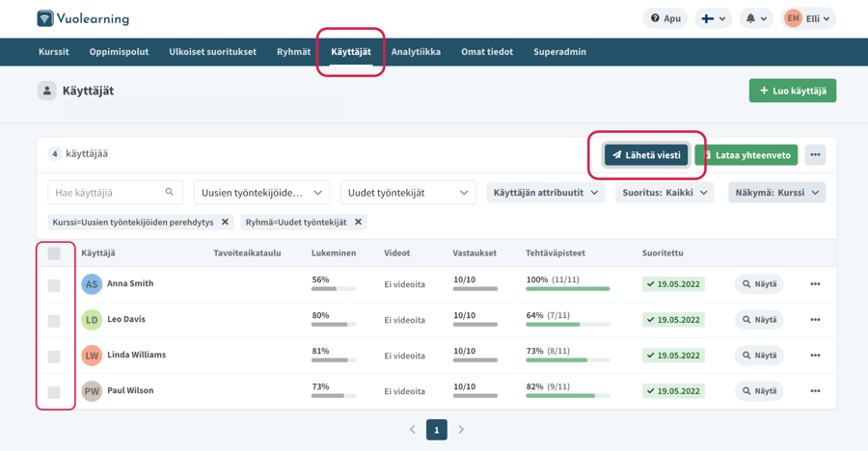Remove the Kurssi=Uusien työntekijöiden perehdytys filter
868x451 pixels.
[x=225, y=222]
